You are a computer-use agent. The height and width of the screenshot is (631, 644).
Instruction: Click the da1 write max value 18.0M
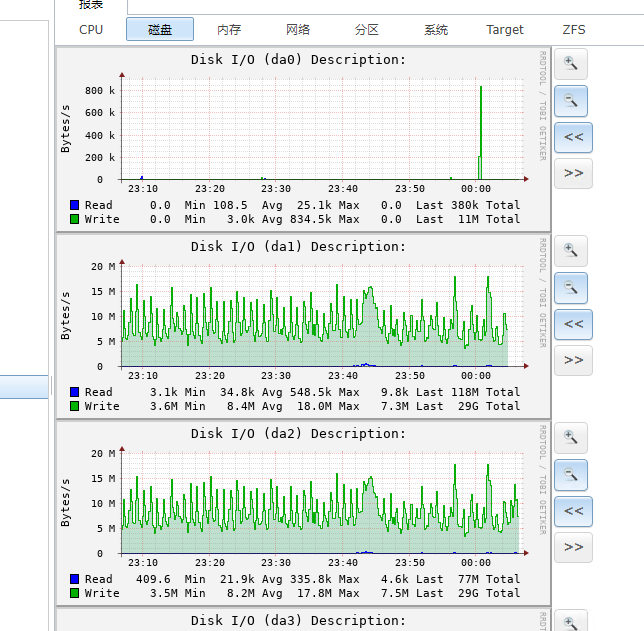[x=314, y=406]
